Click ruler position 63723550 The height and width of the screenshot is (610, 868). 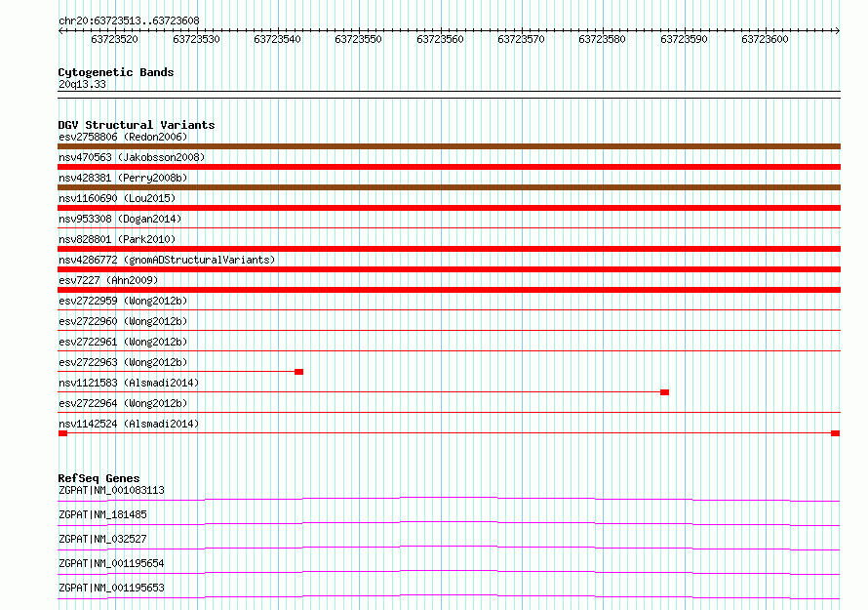pyautogui.click(x=358, y=39)
